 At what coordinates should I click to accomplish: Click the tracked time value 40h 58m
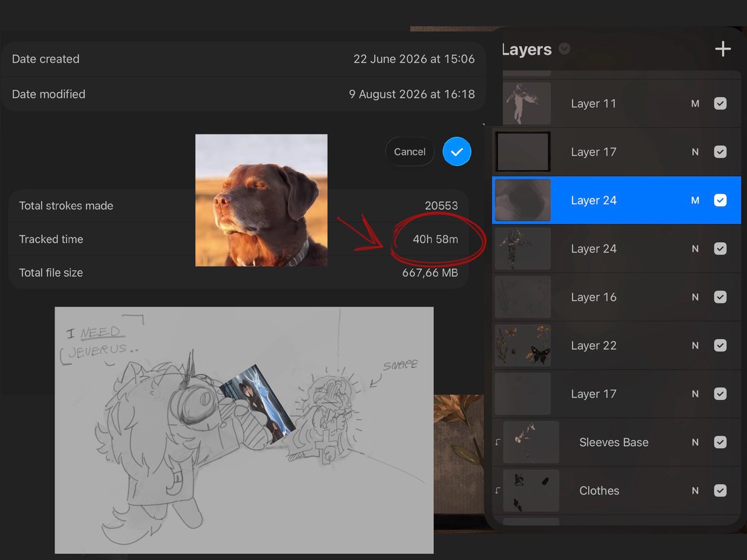click(x=435, y=240)
